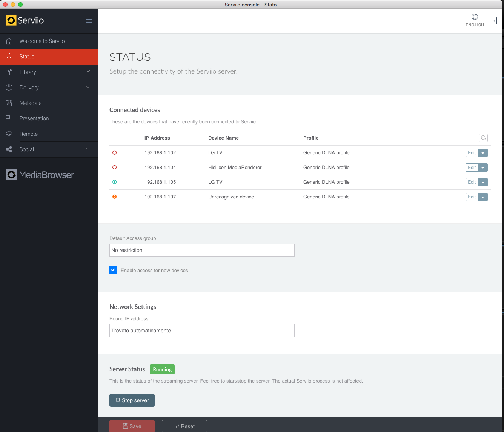This screenshot has height=432, width=504.
Task: Uncheck Enable access for new devices
Action: [113, 270]
